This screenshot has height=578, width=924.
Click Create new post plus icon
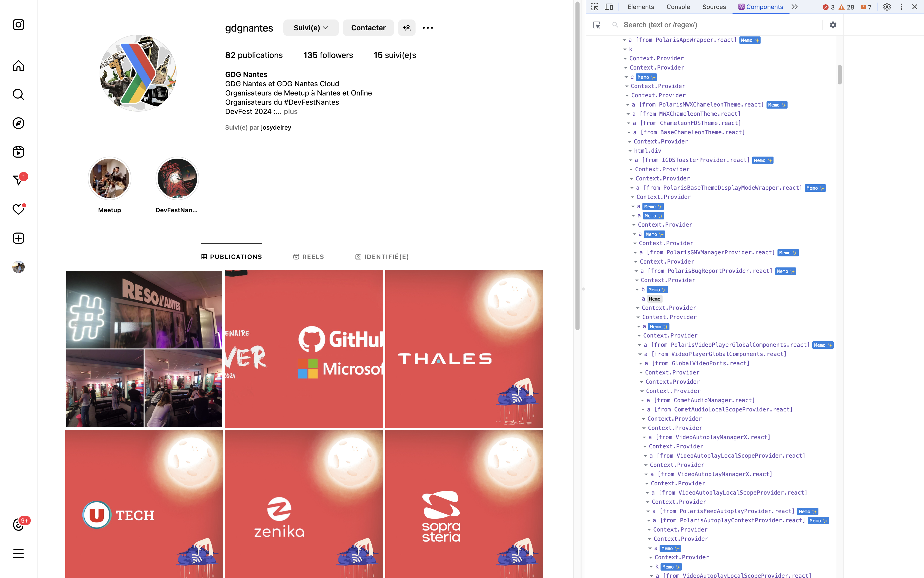[x=18, y=238]
